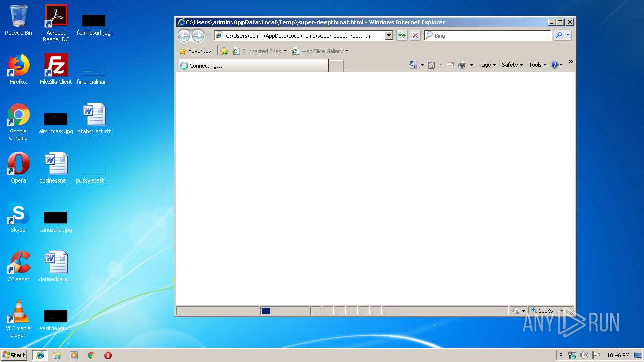Open the Safety menu
Screen dimensions: 644x362
click(x=512, y=65)
